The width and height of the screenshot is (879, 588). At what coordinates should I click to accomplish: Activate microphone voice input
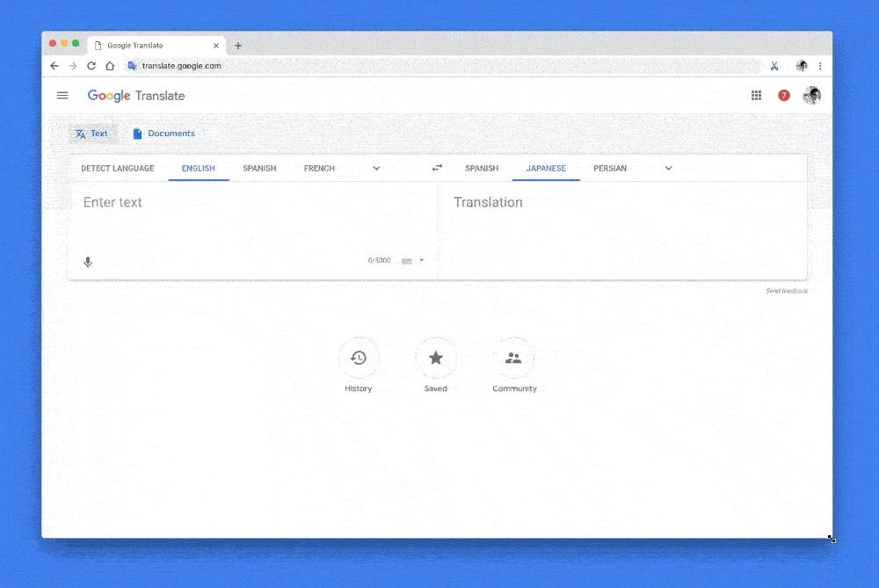[x=88, y=262]
